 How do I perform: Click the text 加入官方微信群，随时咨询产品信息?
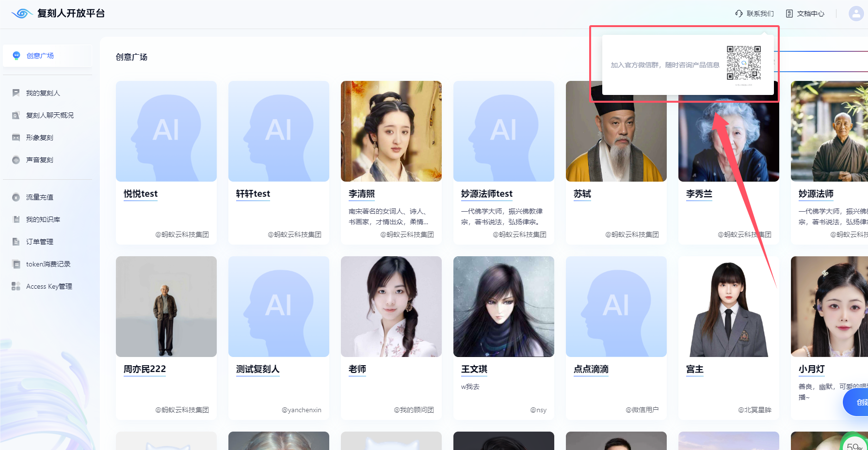coord(665,65)
